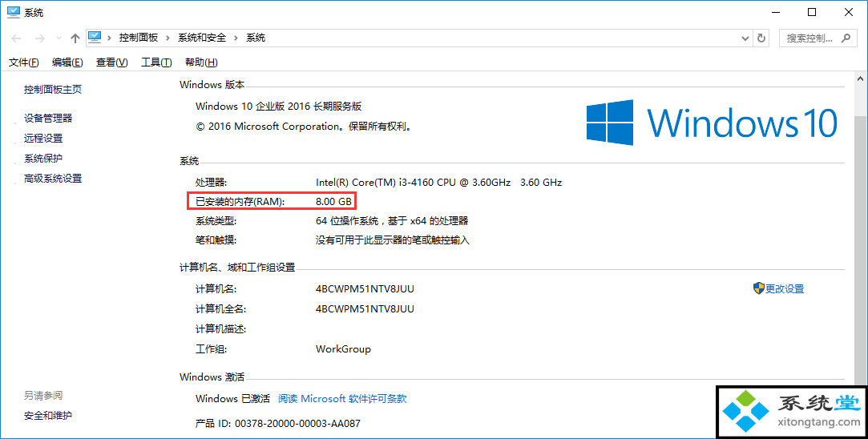
Task: Click the forward navigation arrow
Action: (x=39, y=38)
